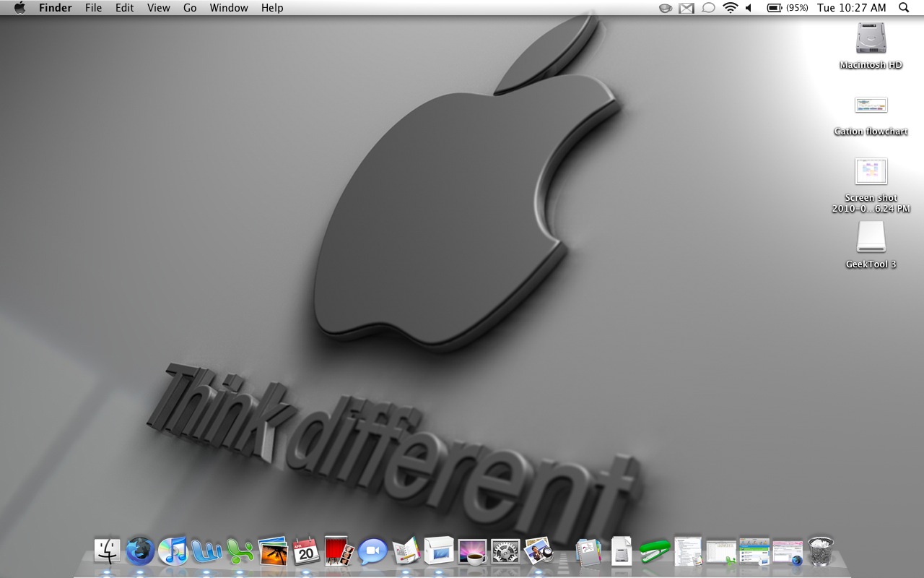Open Finder from the Dock
The width and height of the screenshot is (924, 578).
pyautogui.click(x=107, y=552)
